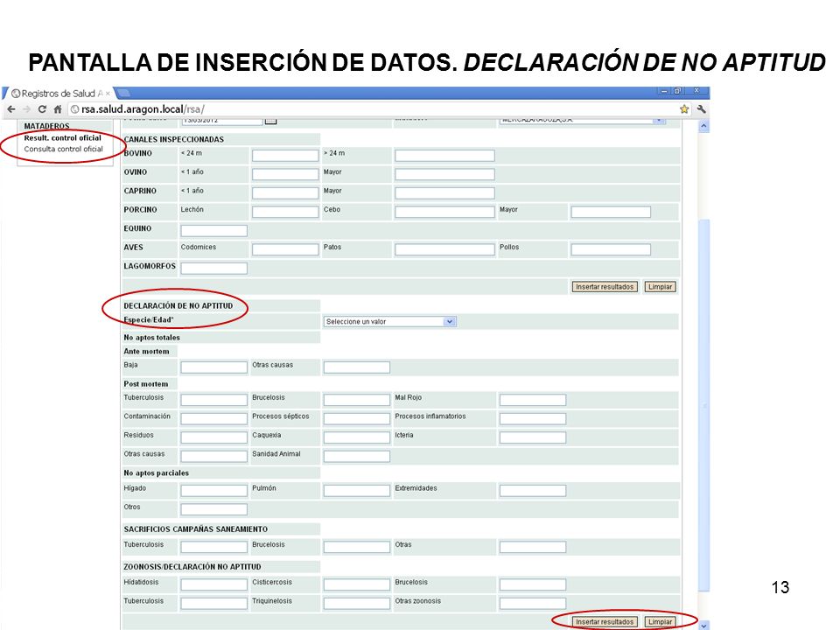The image size is (840, 630).
Task: Open Result. control oficial menu entry
Action: pos(63,137)
